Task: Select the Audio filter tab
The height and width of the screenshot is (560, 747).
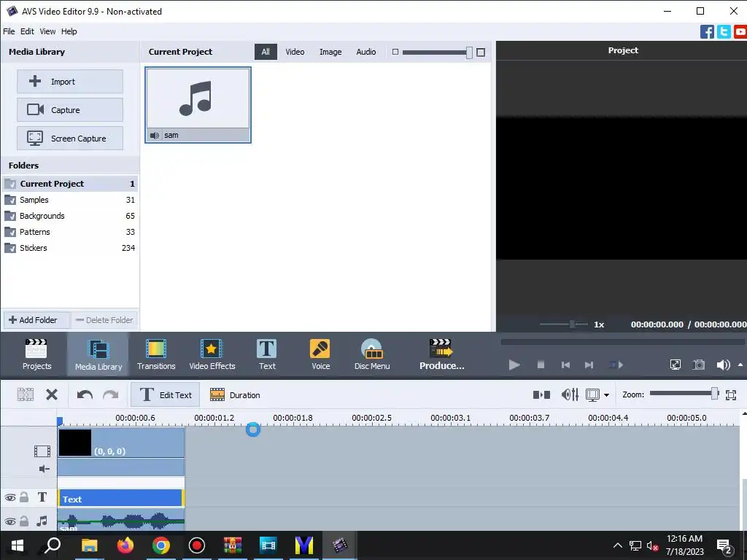Action: click(366, 52)
